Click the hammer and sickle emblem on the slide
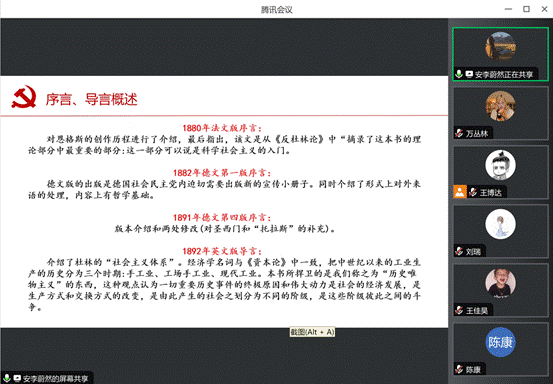553x384 pixels. (x=24, y=96)
